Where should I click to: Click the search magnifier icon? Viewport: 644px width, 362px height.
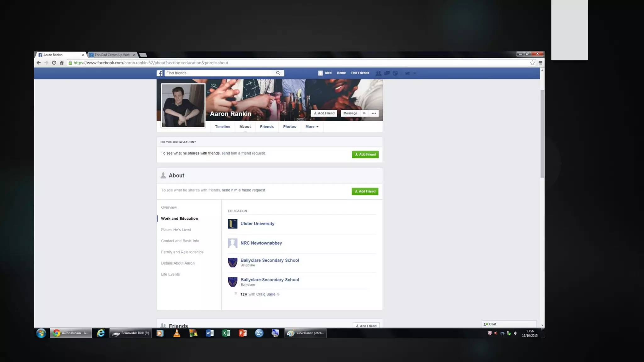(278, 73)
